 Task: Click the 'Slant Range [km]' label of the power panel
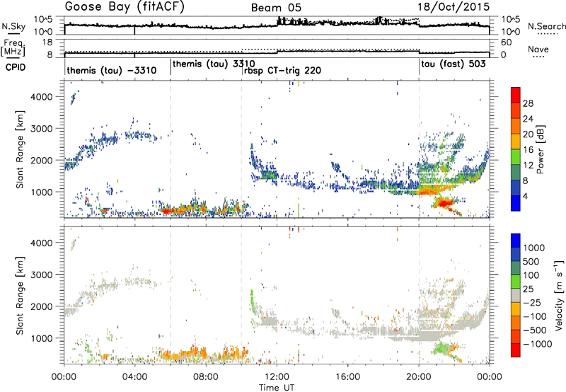[x=20, y=149]
